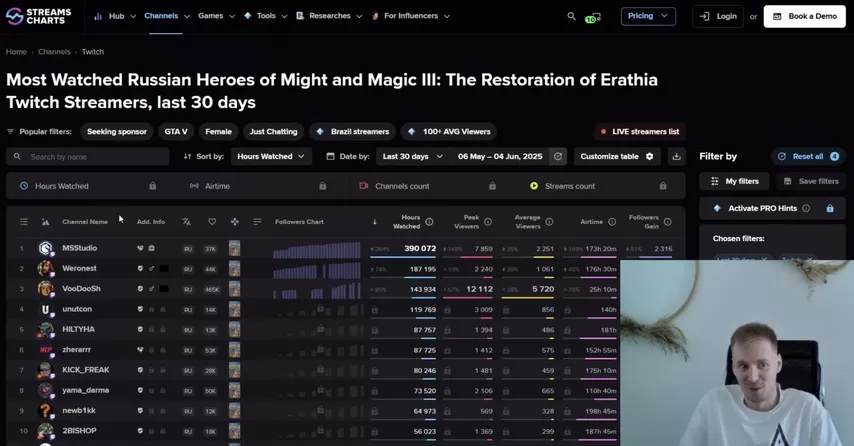Click the search magnifier in top navigation
Screen dimensions: 854x446
pos(571,16)
